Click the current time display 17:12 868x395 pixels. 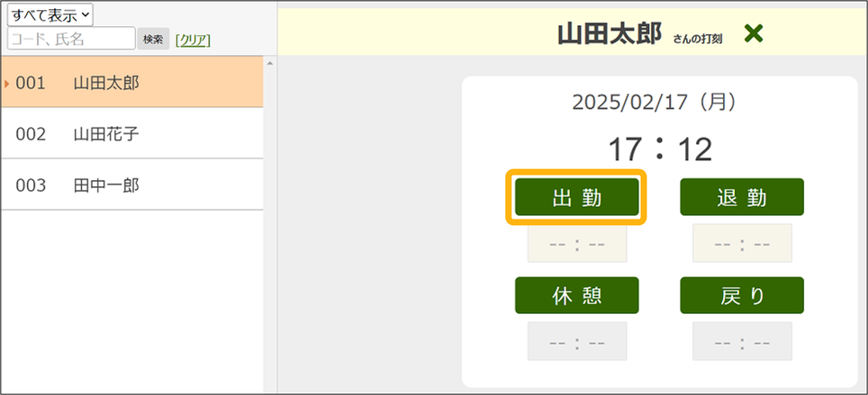tap(659, 148)
